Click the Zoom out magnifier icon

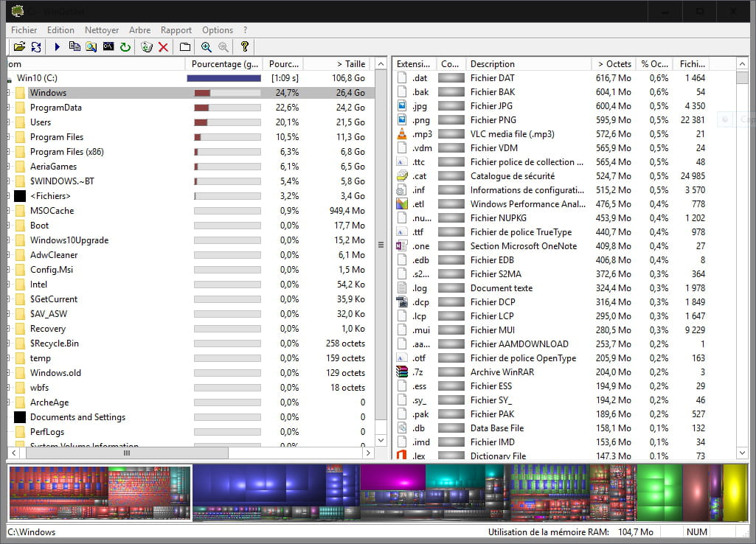tap(223, 46)
